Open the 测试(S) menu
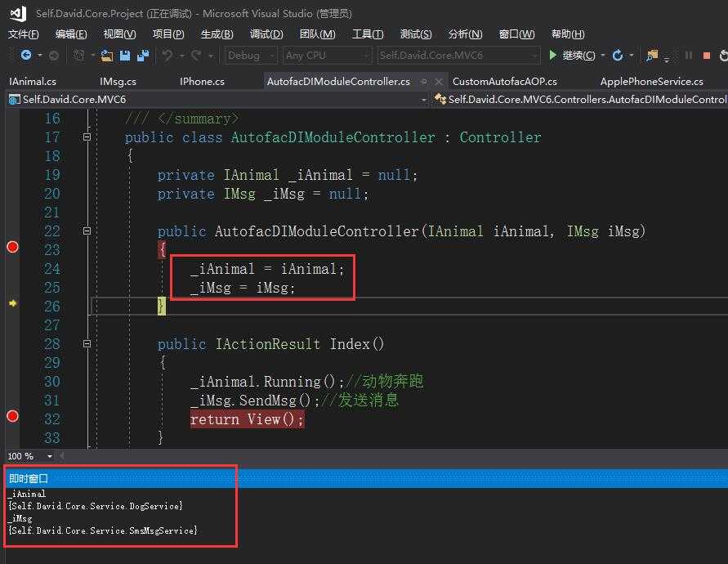This screenshot has height=564, width=728. coord(416,34)
